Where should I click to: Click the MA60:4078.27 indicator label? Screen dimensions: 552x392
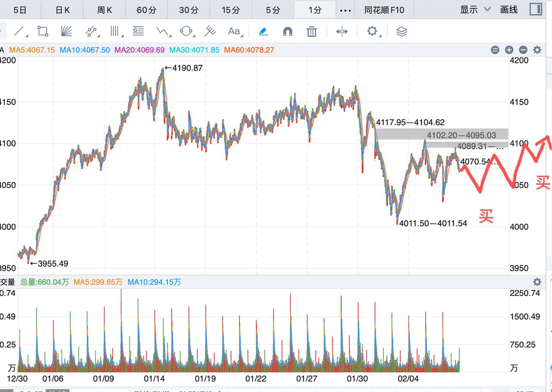pos(249,50)
